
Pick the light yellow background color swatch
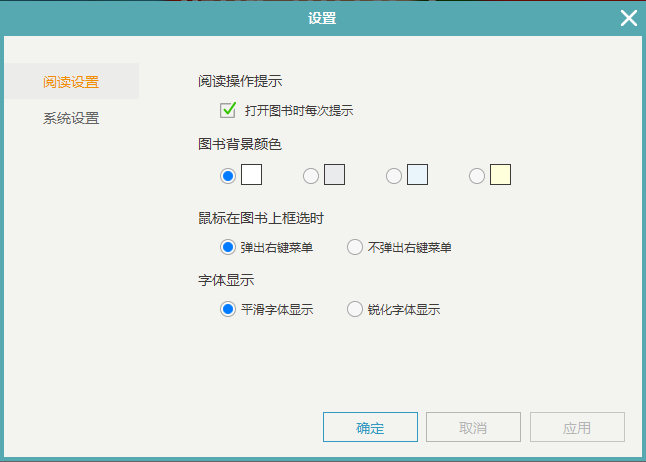pyautogui.click(x=500, y=175)
